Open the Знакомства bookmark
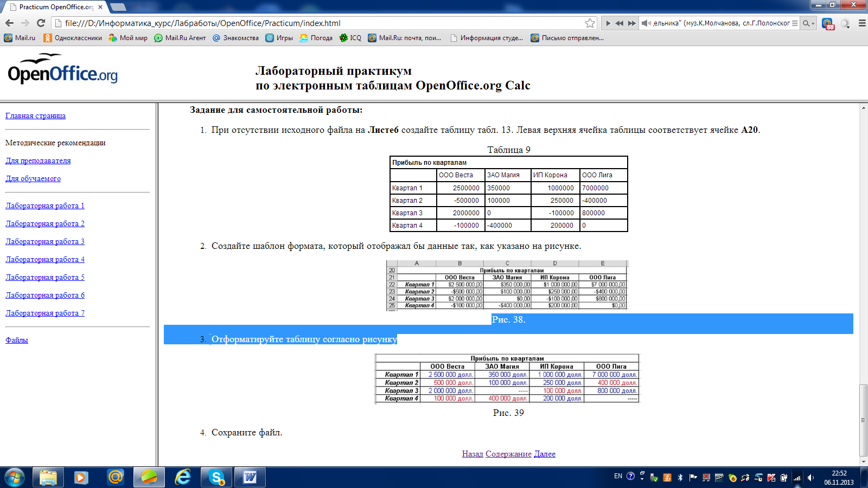Image resolution: width=868 pixels, height=488 pixels. 235,38
